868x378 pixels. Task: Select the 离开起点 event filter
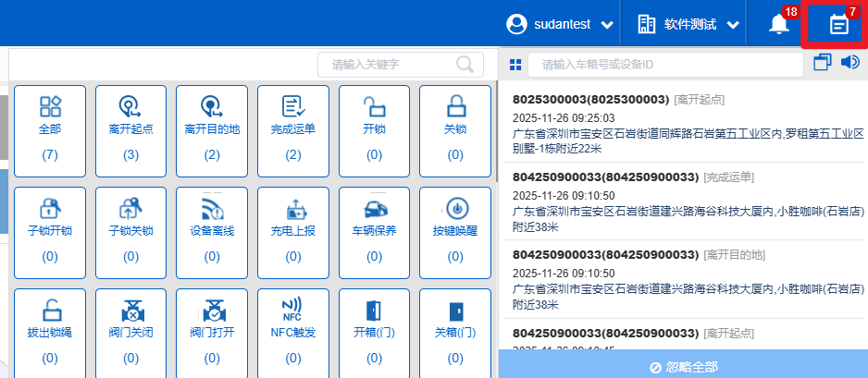[131, 128]
